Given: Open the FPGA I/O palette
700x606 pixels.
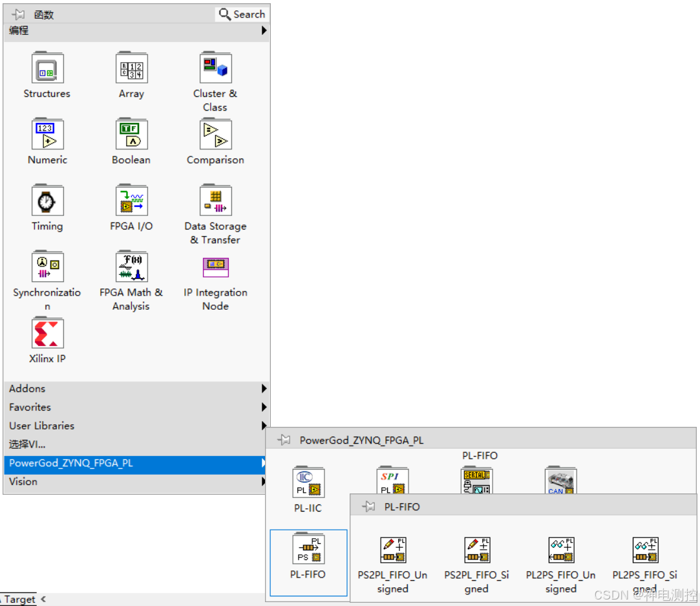Looking at the screenshot, I should (131, 200).
